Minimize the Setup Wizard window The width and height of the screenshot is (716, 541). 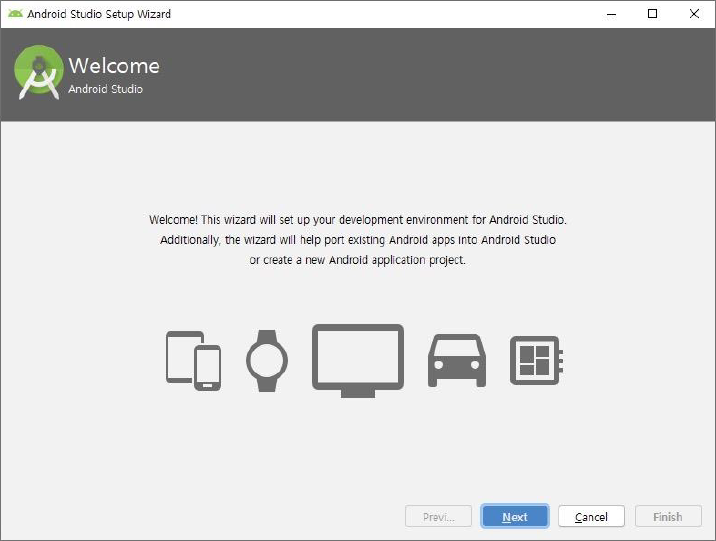[x=611, y=14]
